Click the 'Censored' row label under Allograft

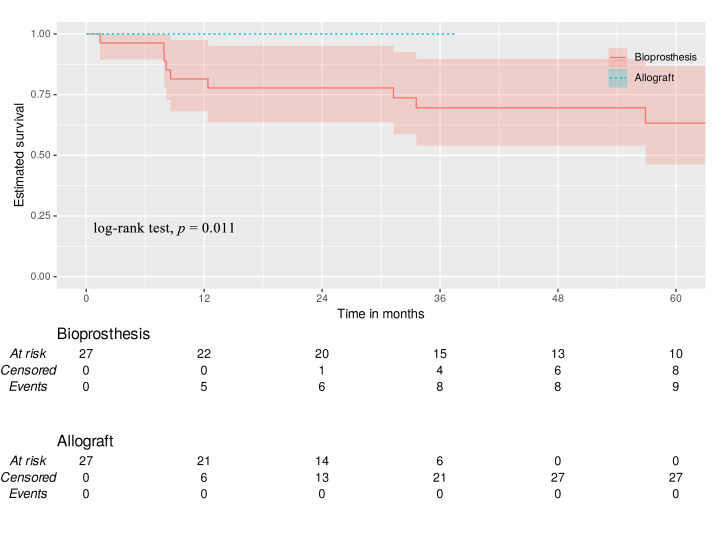(x=28, y=477)
